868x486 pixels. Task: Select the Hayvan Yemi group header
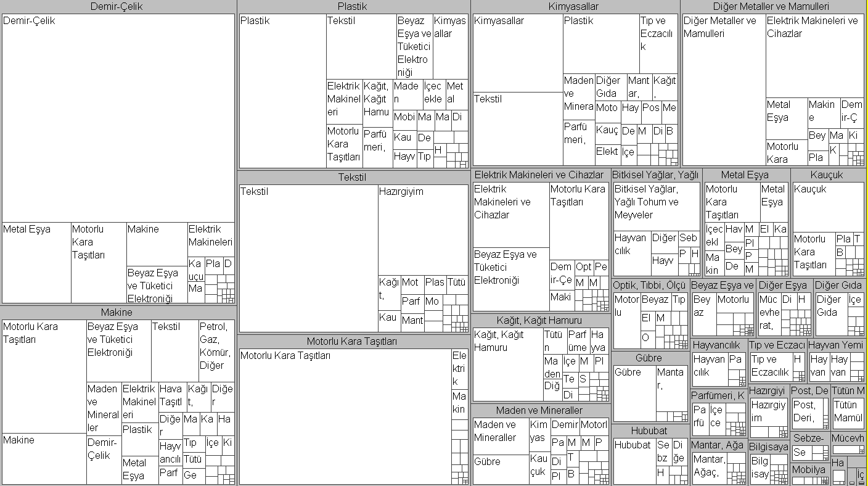tap(837, 345)
